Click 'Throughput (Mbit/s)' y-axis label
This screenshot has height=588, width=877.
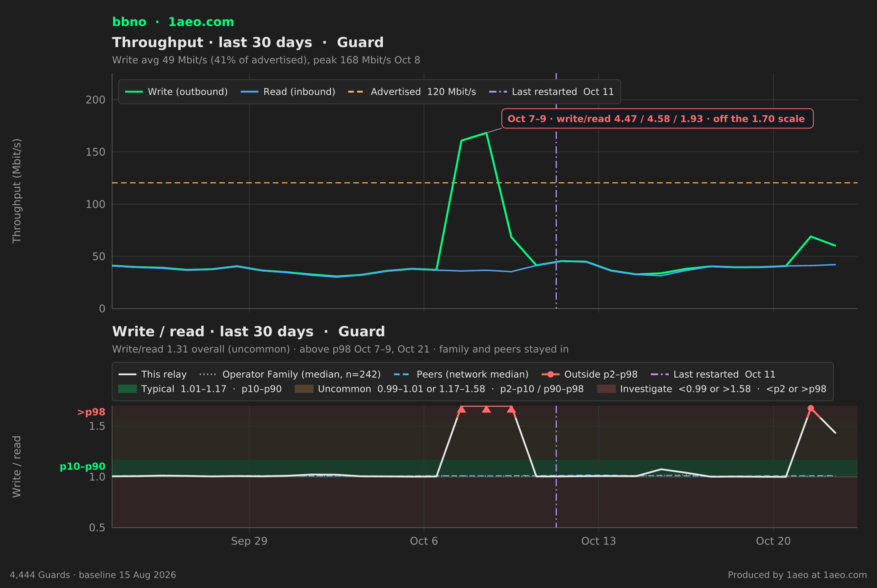(x=17, y=191)
